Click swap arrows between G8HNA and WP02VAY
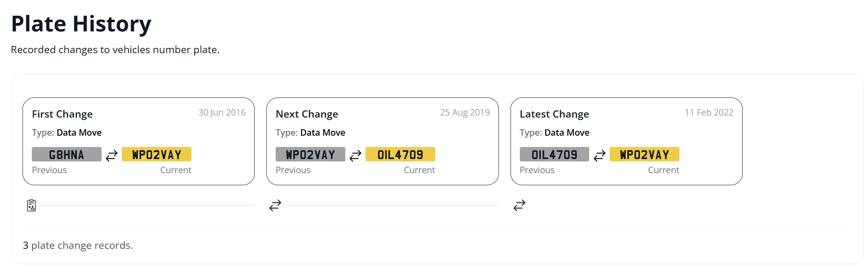The image size is (868, 273). tap(112, 155)
